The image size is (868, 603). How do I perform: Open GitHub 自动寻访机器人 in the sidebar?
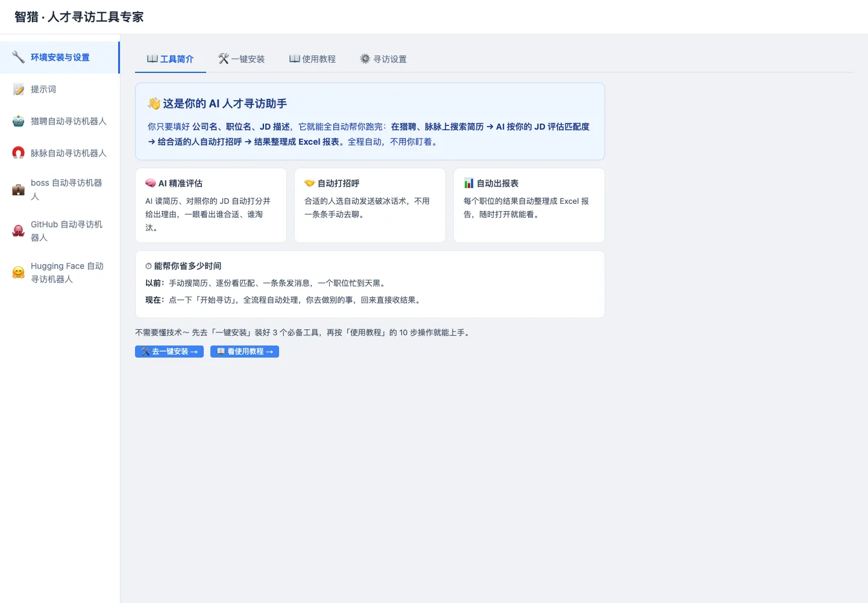tap(60, 231)
